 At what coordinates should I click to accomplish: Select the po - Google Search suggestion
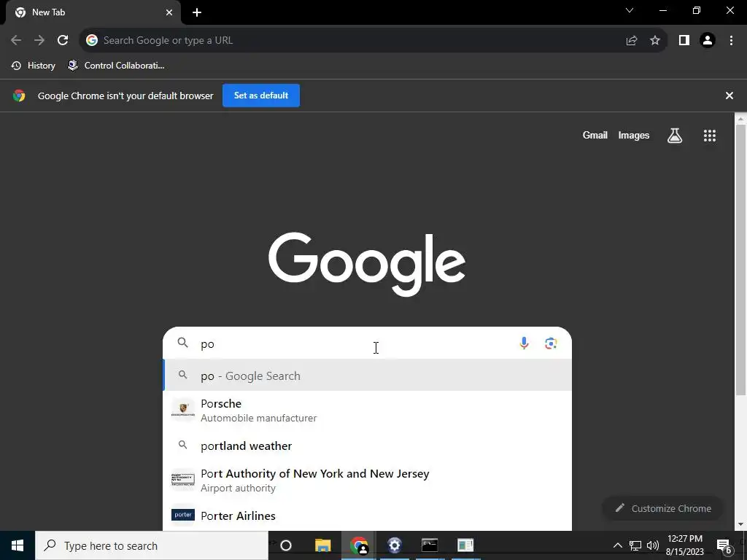click(367, 376)
